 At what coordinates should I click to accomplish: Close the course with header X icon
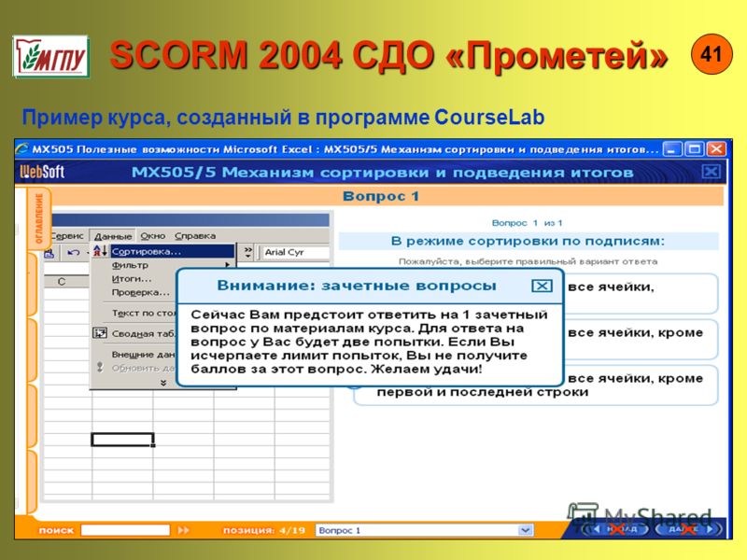coord(712,172)
